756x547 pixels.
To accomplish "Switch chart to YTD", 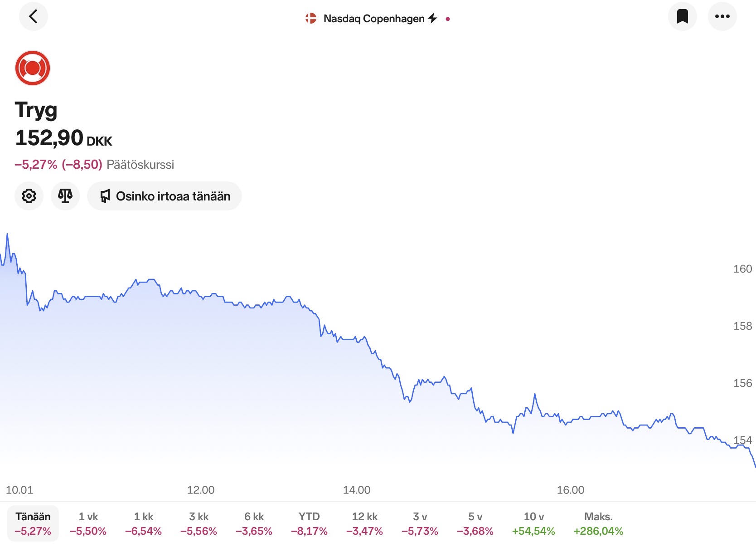I will click(x=309, y=523).
